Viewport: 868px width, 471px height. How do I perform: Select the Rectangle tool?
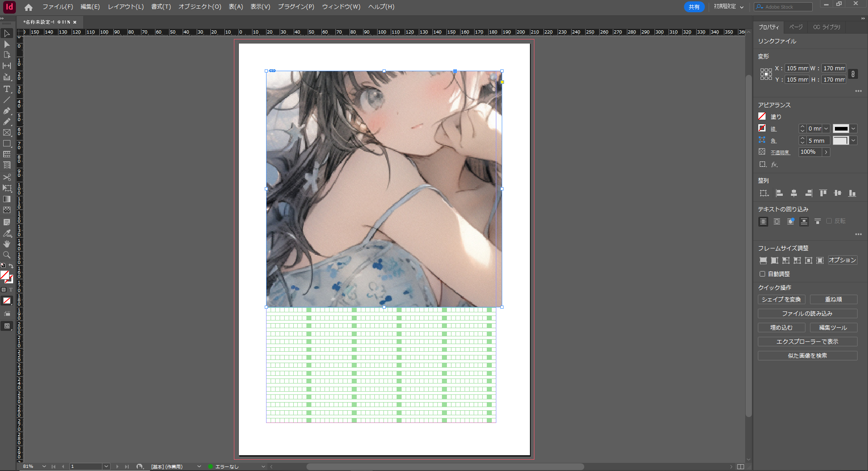[x=7, y=143]
